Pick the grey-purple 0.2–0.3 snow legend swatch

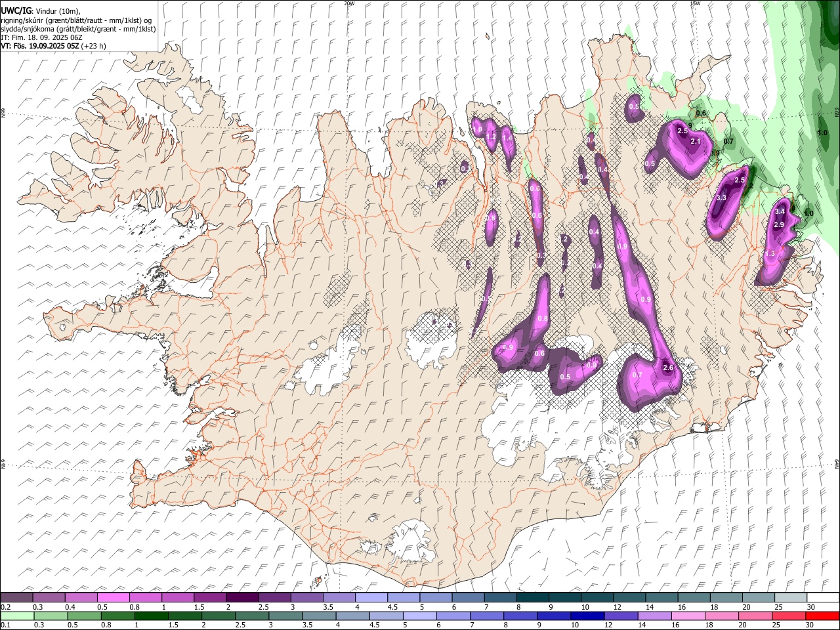[17, 598]
